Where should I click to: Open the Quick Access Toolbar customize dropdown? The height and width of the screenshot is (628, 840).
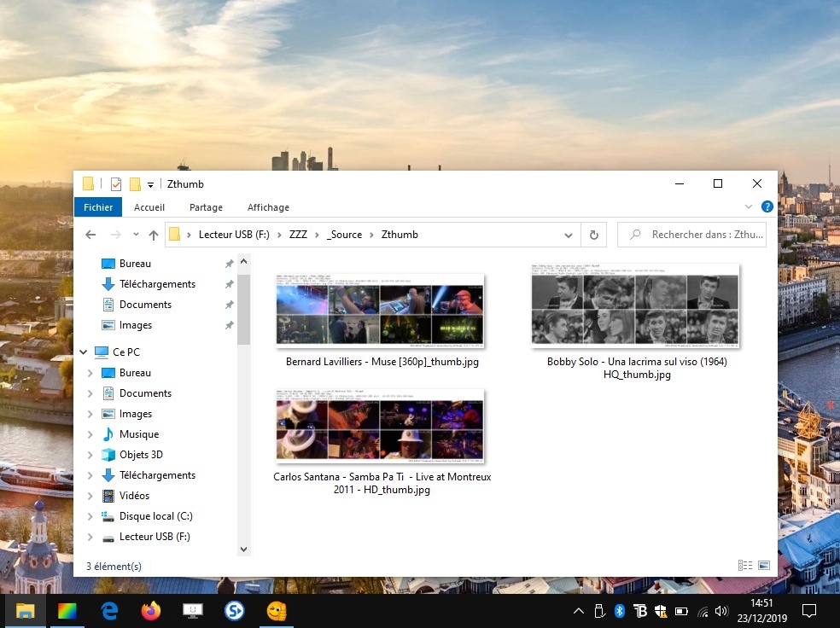[150, 184]
